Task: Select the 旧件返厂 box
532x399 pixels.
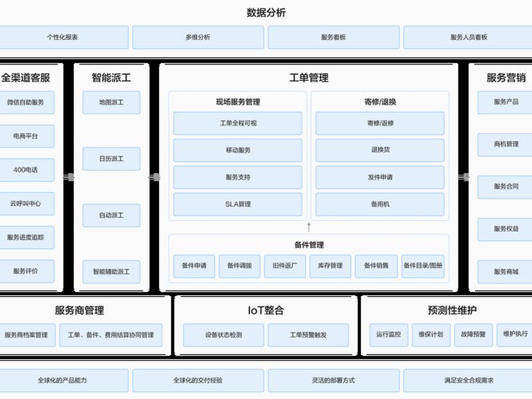Action: (x=285, y=266)
